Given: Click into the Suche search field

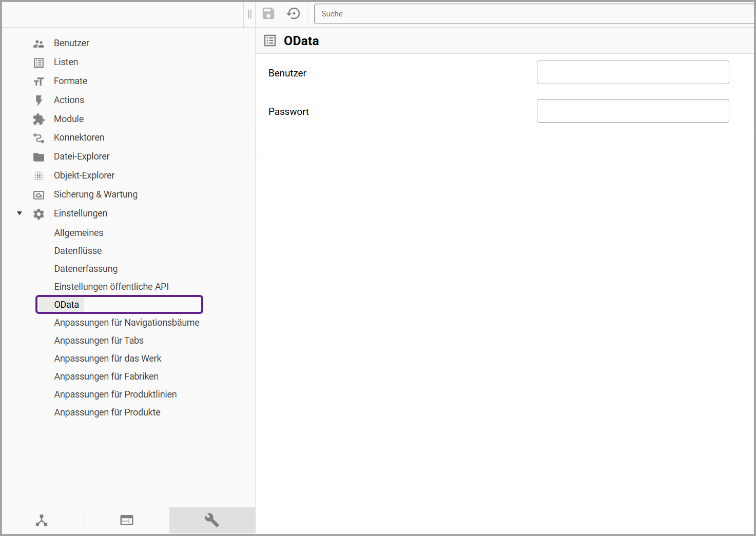Looking at the screenshot, I should click(534, 14).
